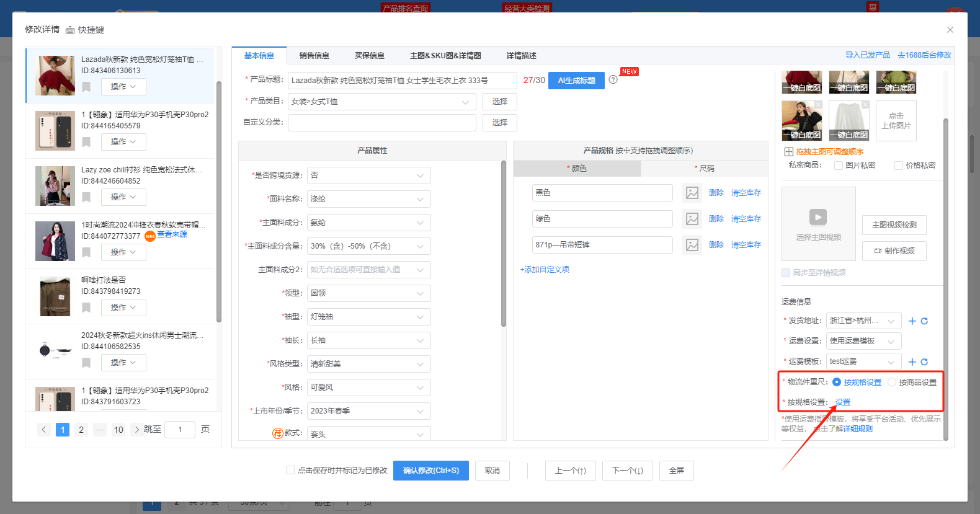Click the bookmark flag under ID:844106582535
Screen dimensions: 980x514
click(x=86, y=363)
